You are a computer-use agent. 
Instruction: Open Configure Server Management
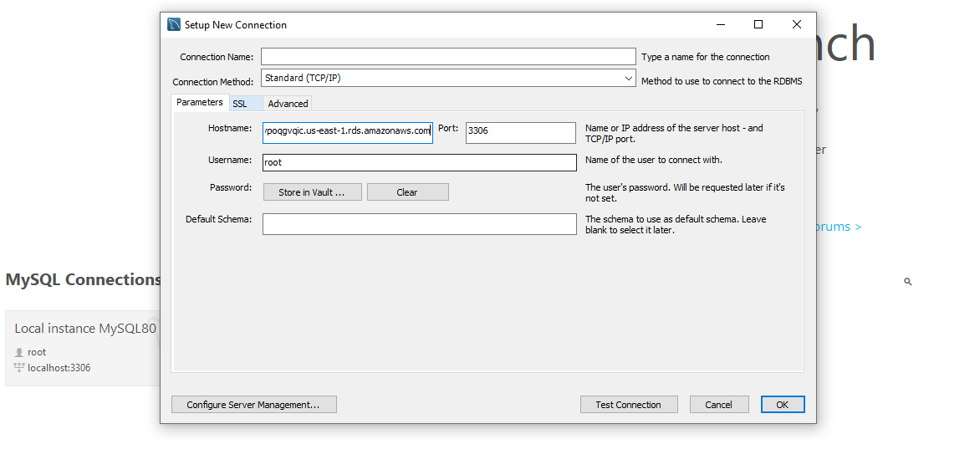253,405
